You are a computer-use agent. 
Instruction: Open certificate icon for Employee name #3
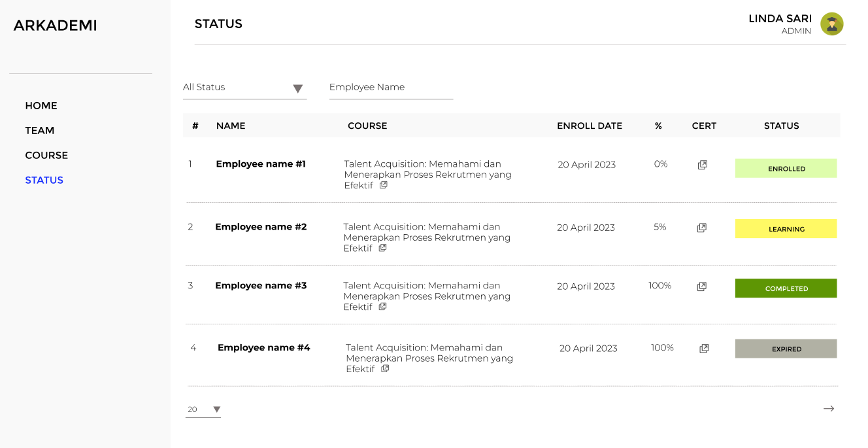pos(701,286)
